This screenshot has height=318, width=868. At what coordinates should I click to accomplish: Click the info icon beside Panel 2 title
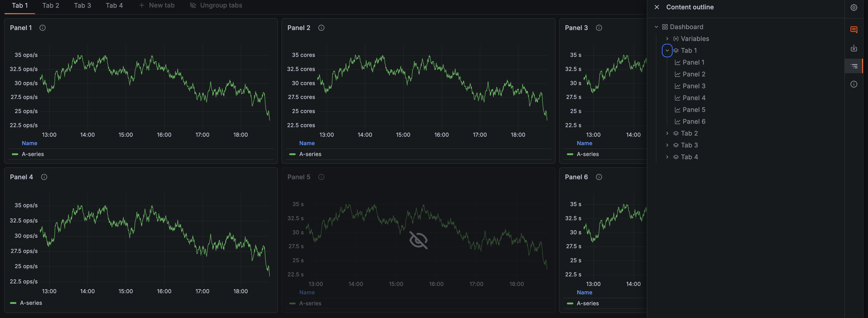(321, 28)
